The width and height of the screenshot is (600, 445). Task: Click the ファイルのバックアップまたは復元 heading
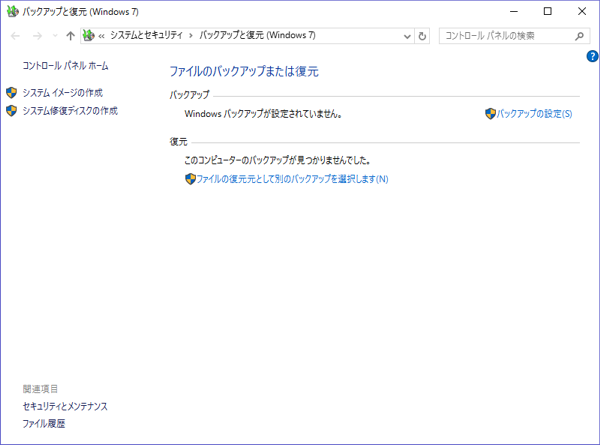244,71
